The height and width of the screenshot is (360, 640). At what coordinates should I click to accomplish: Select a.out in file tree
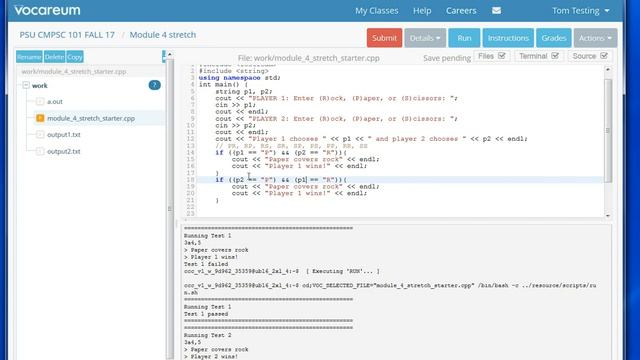tap(55, 101)
